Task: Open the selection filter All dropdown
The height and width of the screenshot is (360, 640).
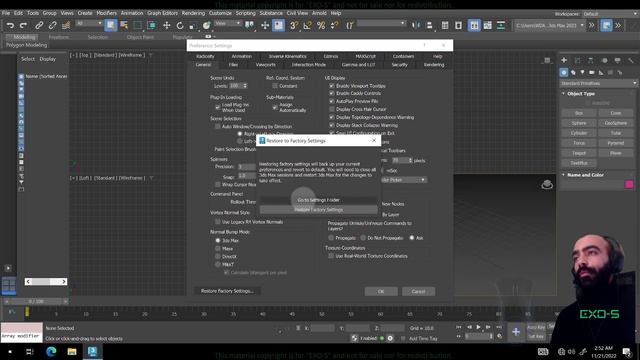Action: tap(89, 24)
